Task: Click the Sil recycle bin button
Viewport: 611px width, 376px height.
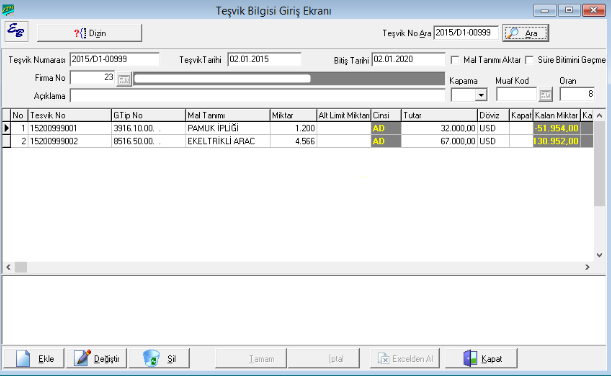Action: click(159, 358)
